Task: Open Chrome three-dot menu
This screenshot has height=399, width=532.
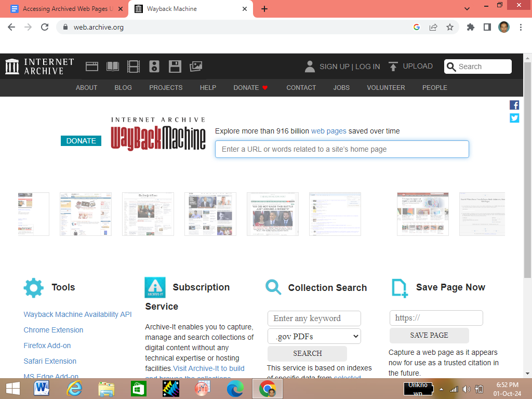Action: point(521,27)
